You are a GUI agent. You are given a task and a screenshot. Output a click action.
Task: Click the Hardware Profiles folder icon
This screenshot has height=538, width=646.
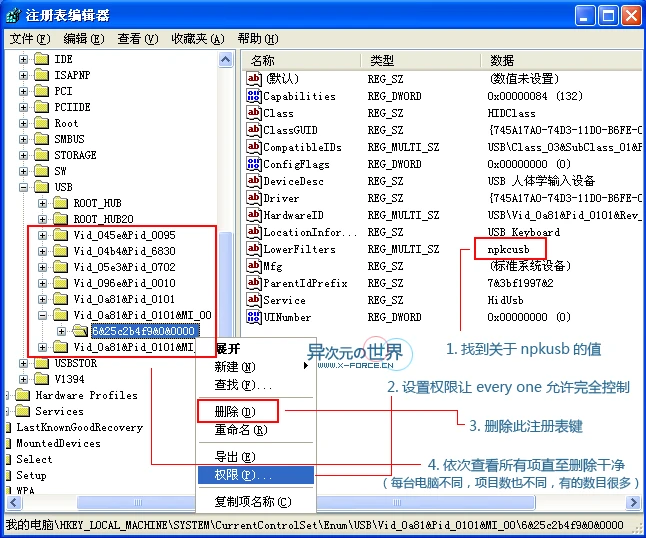[x=22, y=395]
